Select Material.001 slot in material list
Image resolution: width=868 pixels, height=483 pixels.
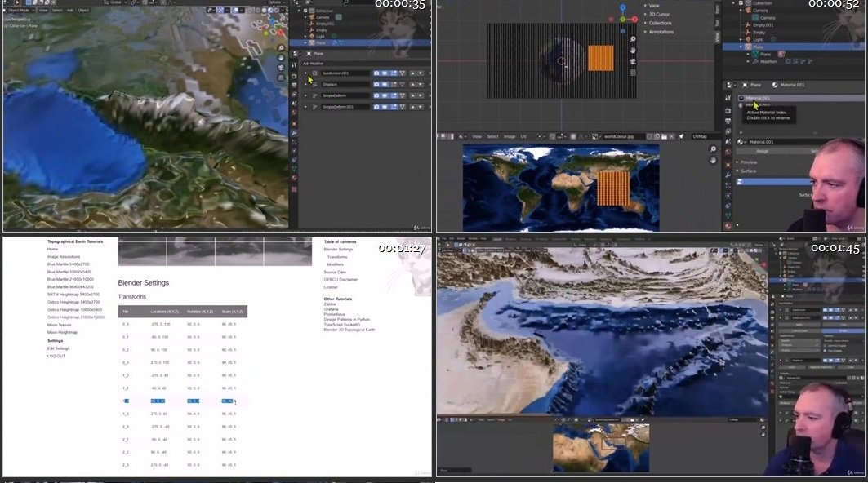(800, 98)
